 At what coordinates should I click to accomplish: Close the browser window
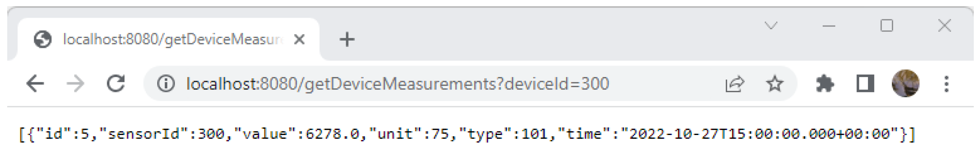tap(945, 26)
